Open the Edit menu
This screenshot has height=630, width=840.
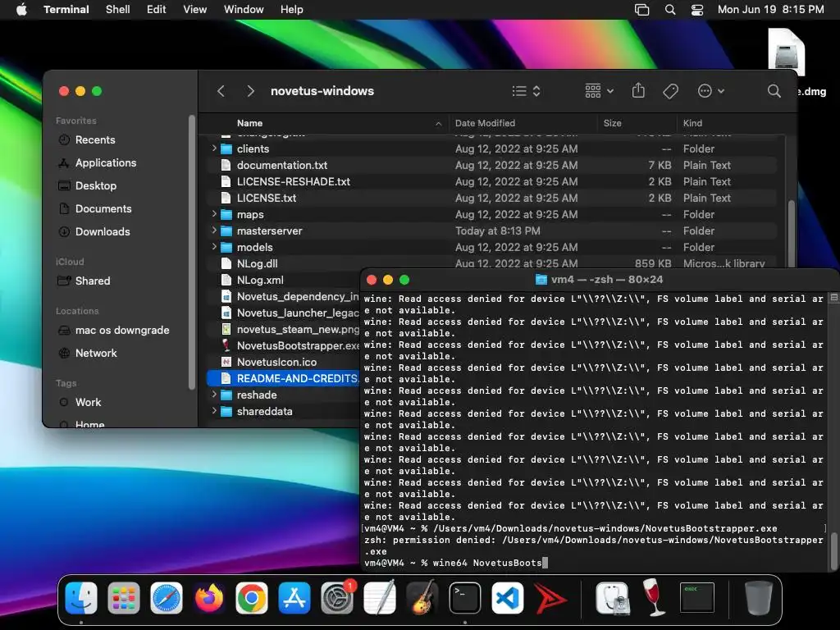(157, 10)
